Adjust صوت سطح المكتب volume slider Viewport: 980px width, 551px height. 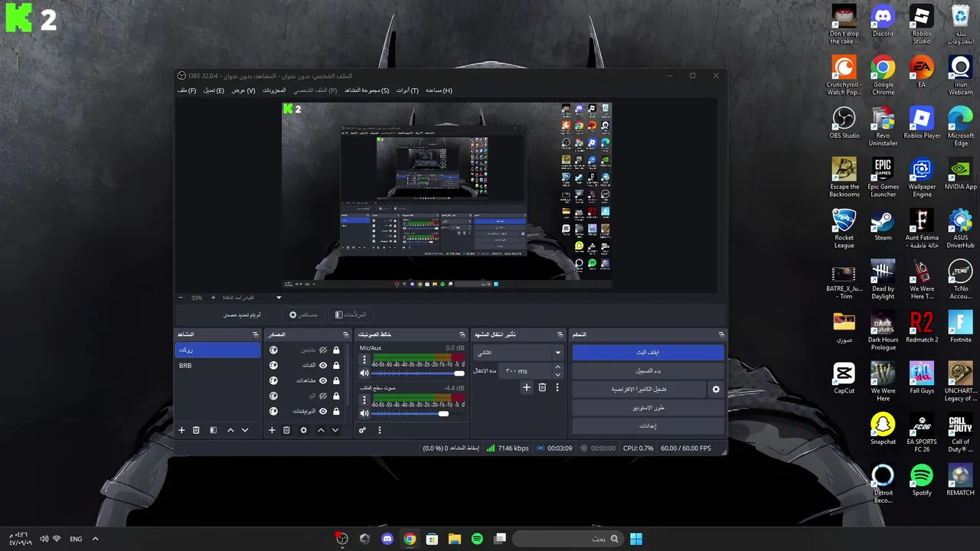(418, 414)
